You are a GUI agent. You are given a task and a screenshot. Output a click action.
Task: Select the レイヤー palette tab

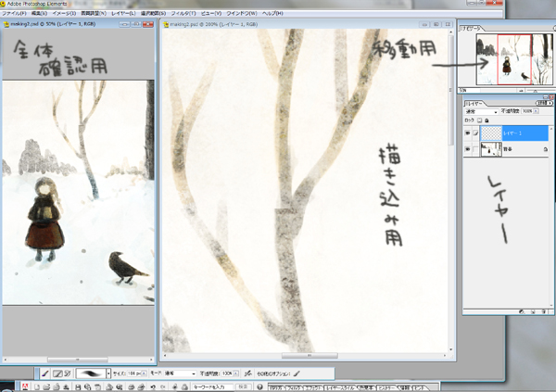(474, 104)
